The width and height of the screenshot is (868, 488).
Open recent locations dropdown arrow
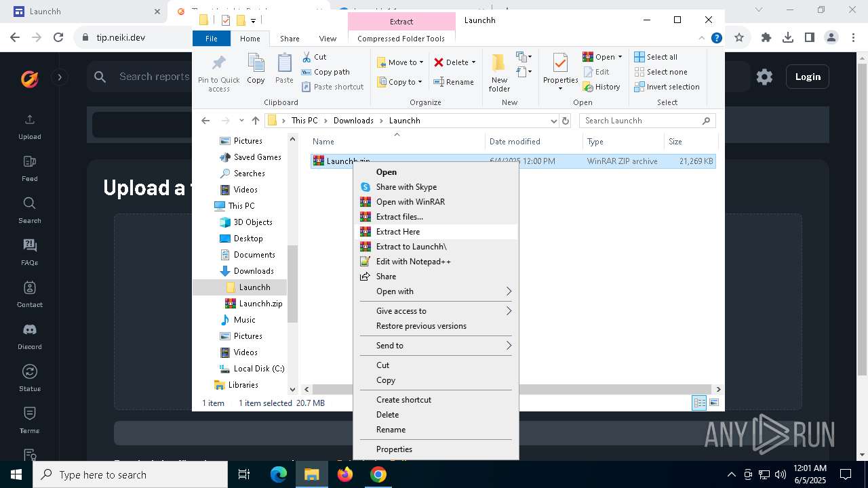[241, 121]
